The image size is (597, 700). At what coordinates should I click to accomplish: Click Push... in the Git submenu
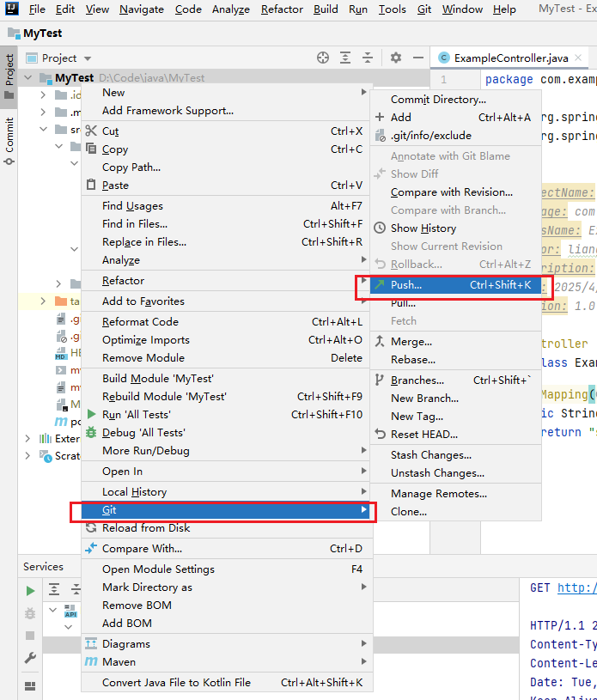tap(455, 285)
